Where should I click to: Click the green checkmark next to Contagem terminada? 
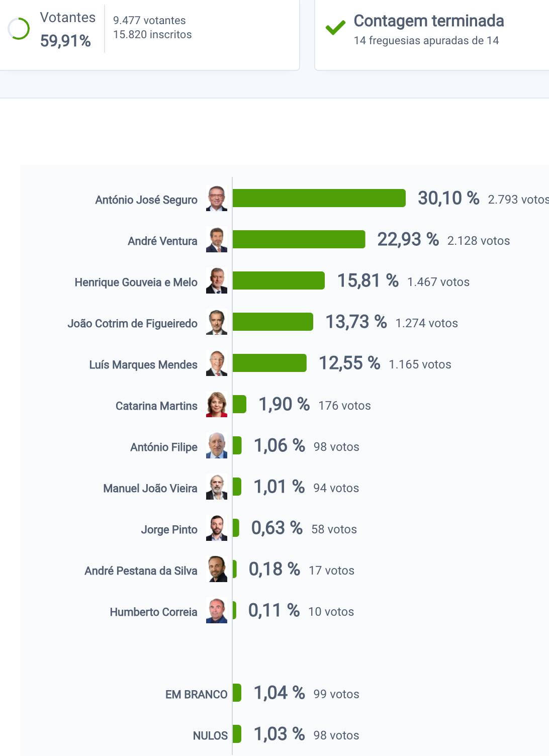[335, 28]
